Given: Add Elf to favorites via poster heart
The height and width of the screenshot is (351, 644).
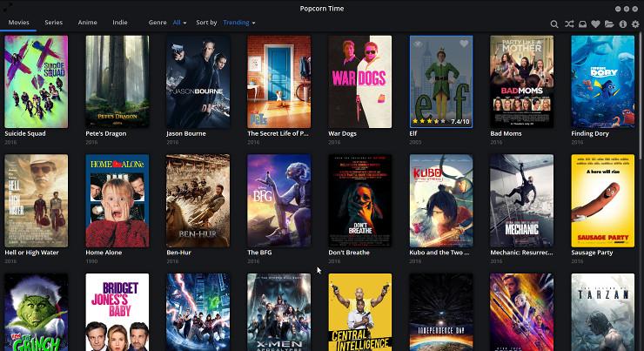Looking at the screenshot, I should (x=464, y=44).
